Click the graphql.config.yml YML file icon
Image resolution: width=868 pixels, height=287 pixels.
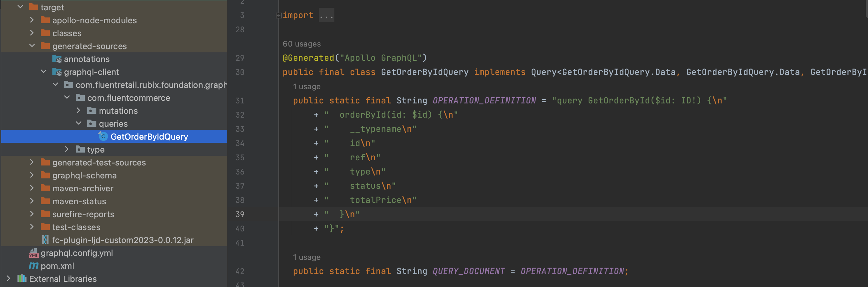[34, 253]
